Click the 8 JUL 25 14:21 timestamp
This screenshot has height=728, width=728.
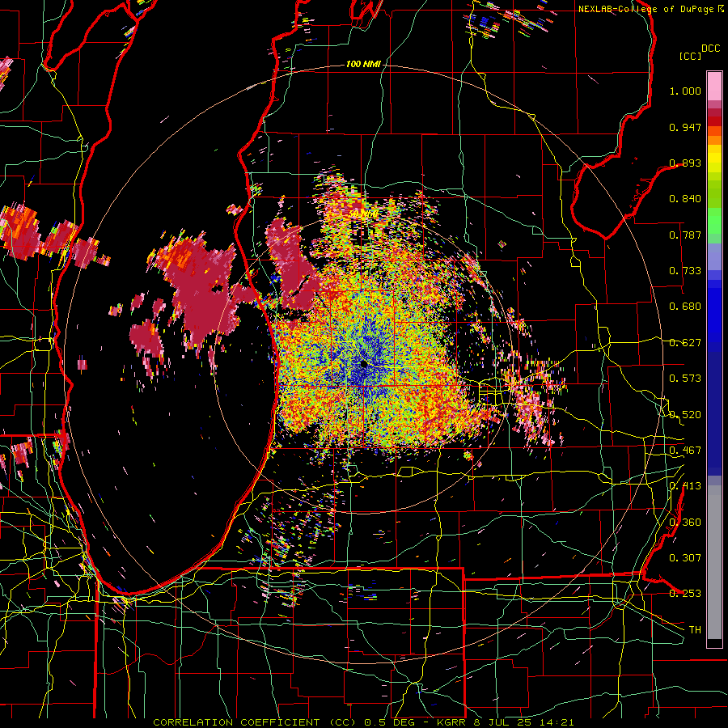coord(523,722)
